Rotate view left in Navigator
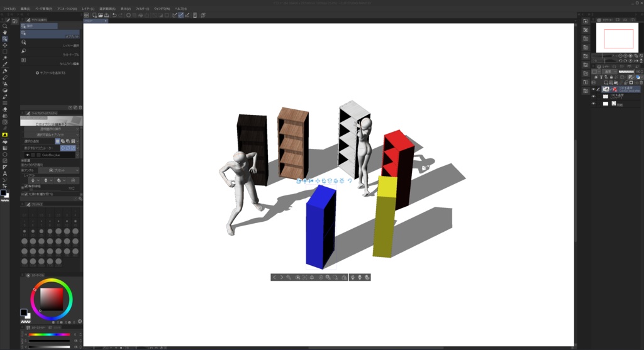The width and height of the screenshot is (644, 350). point(620,61)
